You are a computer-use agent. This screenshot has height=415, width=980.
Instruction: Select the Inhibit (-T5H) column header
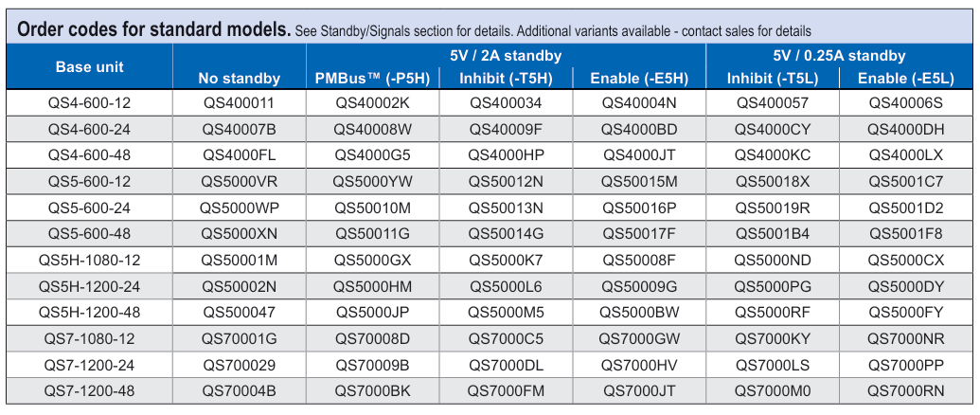[507, 78]
